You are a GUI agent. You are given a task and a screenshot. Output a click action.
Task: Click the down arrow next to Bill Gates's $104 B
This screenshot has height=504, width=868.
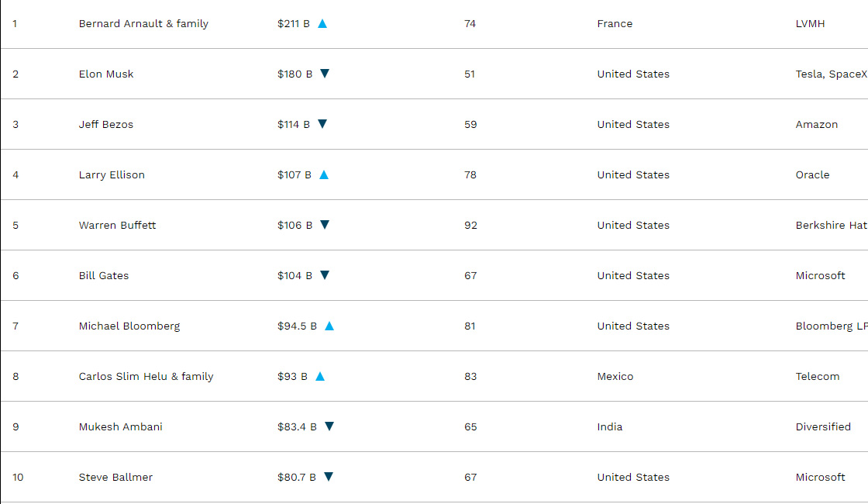pos(325,275)
